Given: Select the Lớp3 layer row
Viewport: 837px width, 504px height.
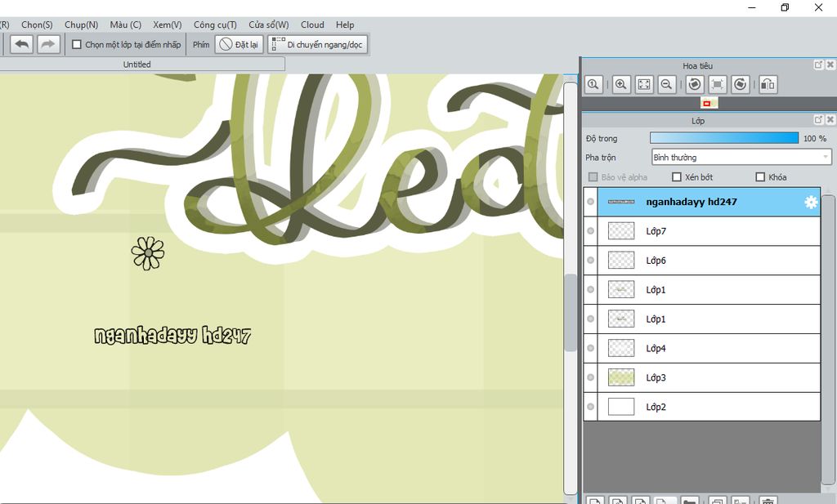Looking at the screenshot, I should 709,377.
